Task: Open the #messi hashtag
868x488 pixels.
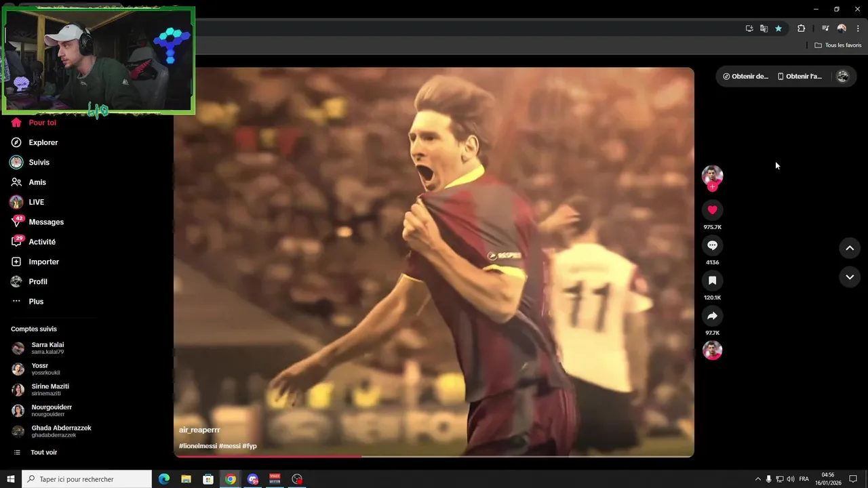Action: (230, 446)
